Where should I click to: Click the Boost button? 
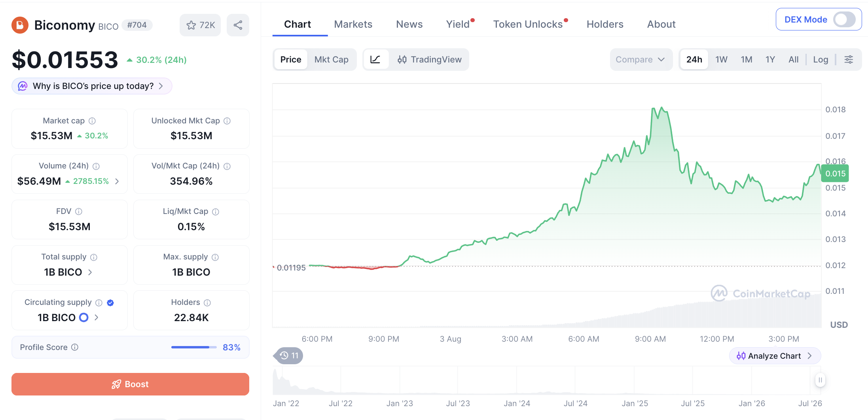click(130, 384)
